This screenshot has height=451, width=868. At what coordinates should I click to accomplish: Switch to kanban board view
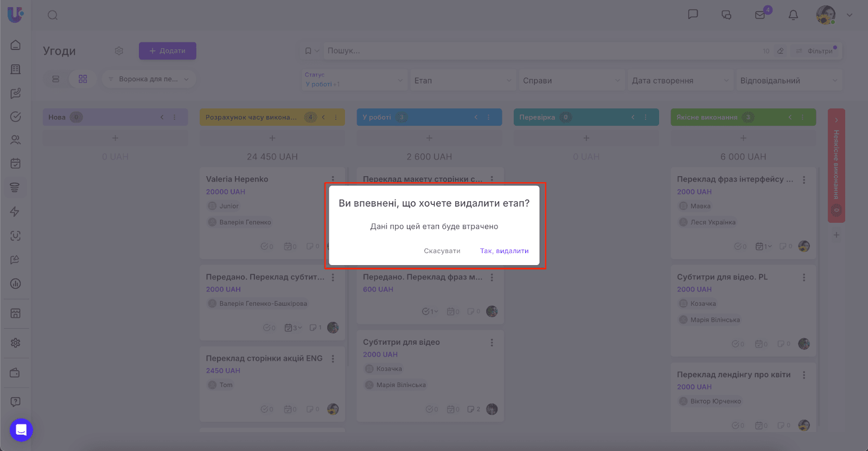point(82,79)
